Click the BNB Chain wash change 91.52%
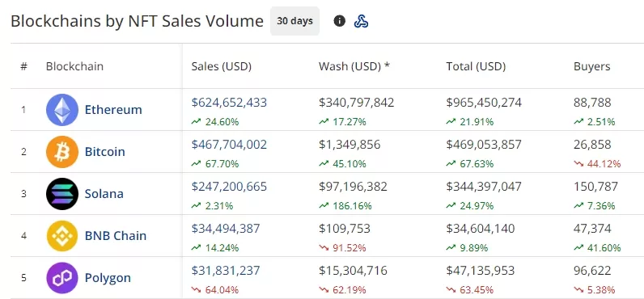The width and height of the screenshot is (644, 299). pyautogui.click(x=342, y=248)
